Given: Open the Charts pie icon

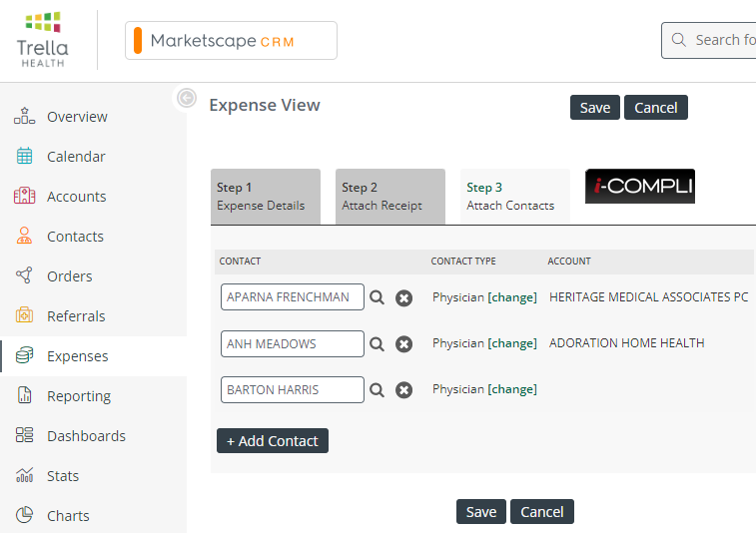Looking at the screenshot, I should click(24, 515).
